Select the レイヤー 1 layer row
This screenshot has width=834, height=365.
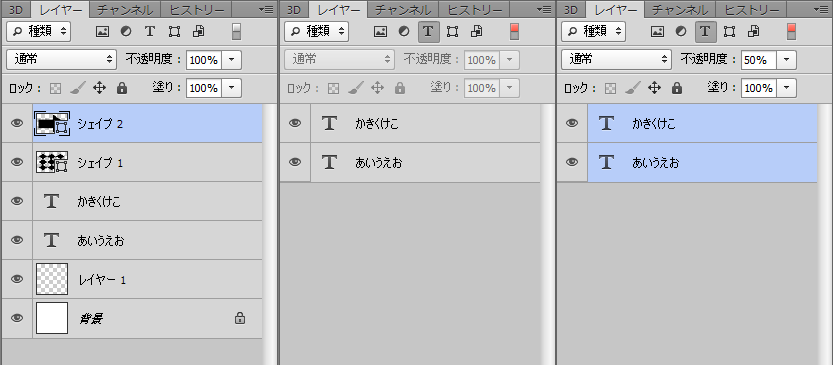148,279
